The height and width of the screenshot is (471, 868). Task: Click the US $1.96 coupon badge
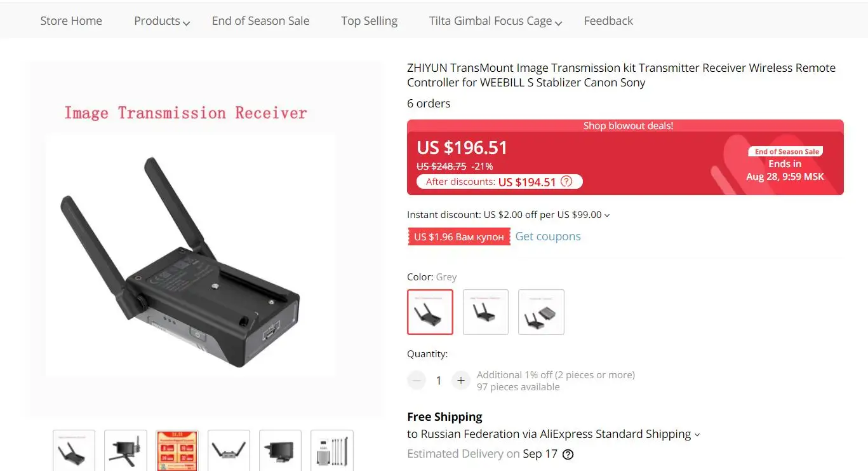tap(459, 236)
